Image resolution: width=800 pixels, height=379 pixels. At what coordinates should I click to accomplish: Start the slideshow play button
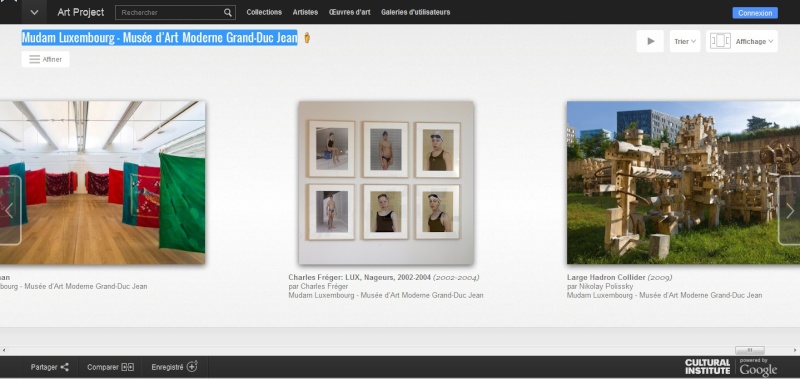(650, 41)
